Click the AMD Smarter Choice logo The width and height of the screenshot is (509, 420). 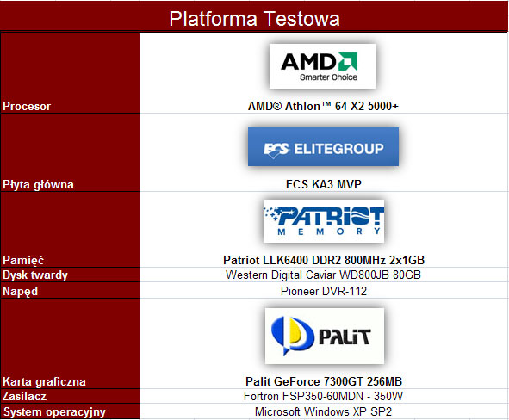tap(322, 66)
